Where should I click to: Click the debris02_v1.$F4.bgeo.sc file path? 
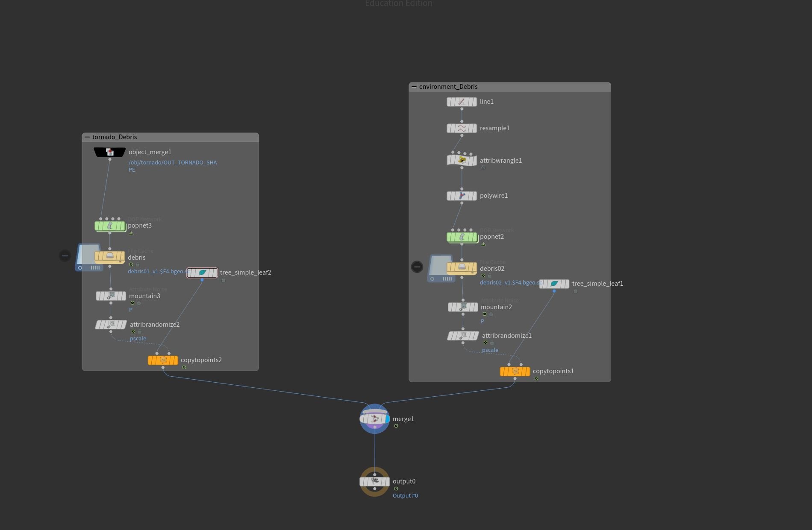click(x=511, y=283)
